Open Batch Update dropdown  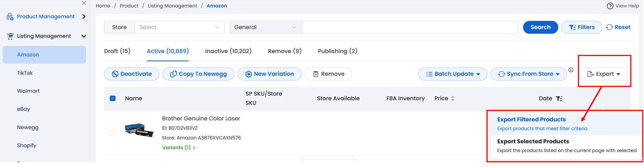tap(453, 74)
